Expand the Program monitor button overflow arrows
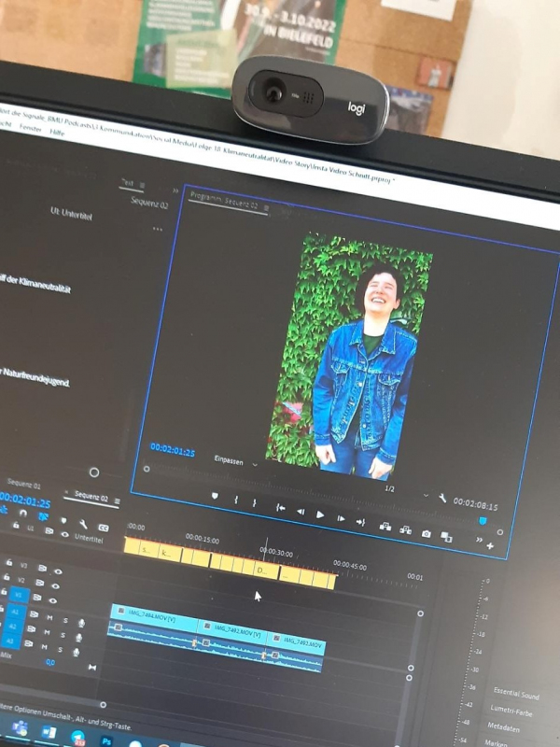Viewport: 560px width, 747px height. tap(479, 540)
